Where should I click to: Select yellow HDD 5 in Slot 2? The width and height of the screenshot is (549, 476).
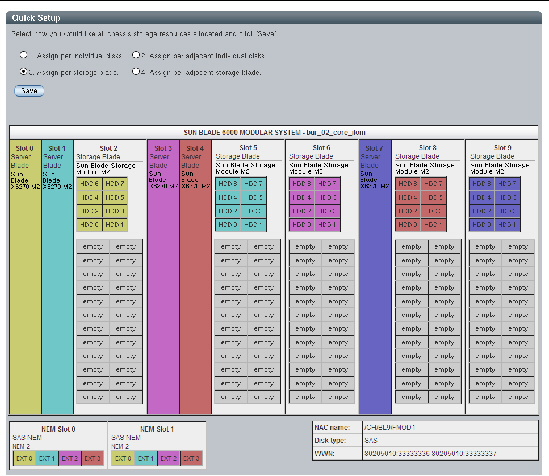tap(115, 197)
